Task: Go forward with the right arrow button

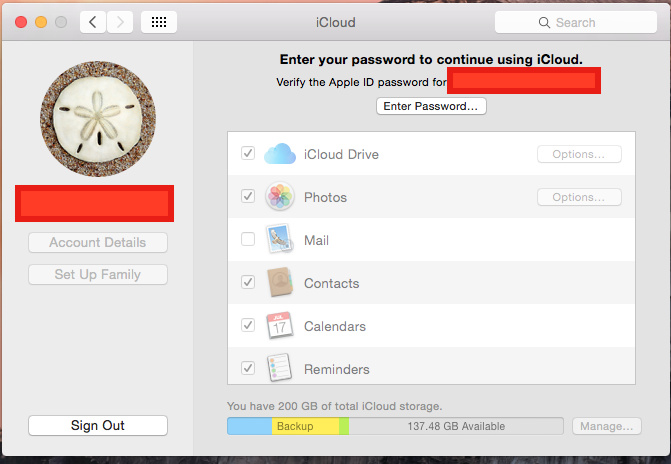Action: click(120, 22)
